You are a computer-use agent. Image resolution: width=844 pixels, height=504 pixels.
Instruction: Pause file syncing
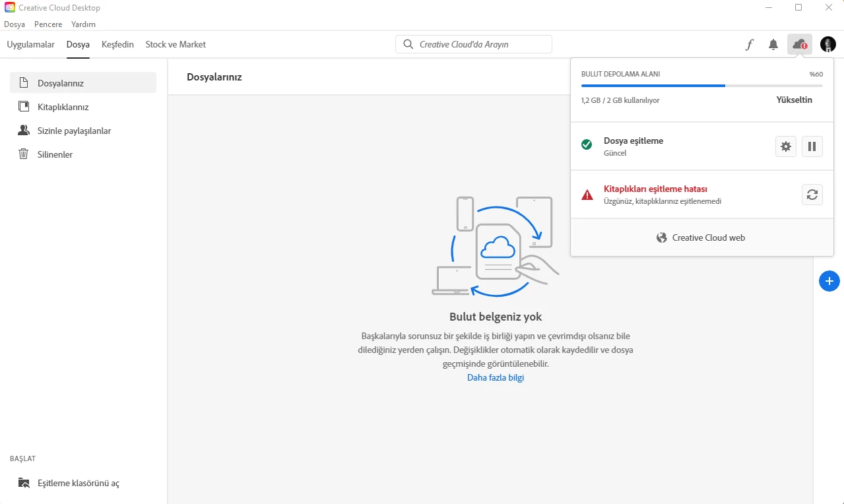(x=812, y=146)
